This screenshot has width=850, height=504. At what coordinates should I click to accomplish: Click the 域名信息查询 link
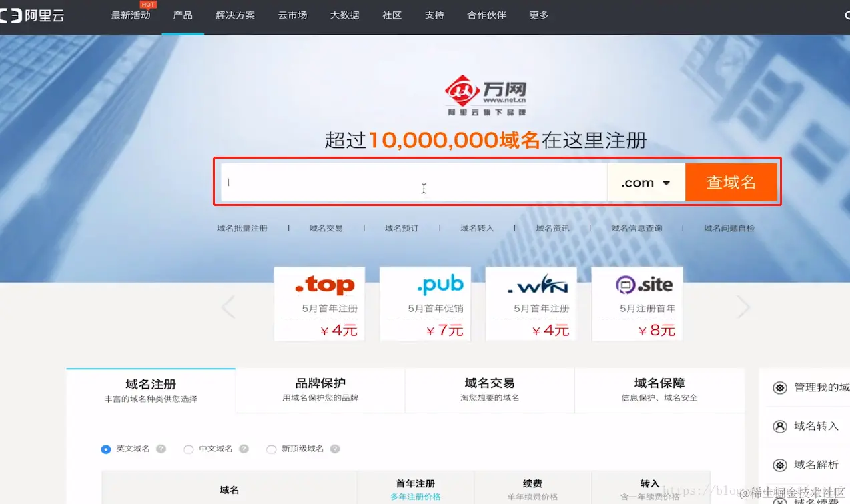(x=637, y=228)
